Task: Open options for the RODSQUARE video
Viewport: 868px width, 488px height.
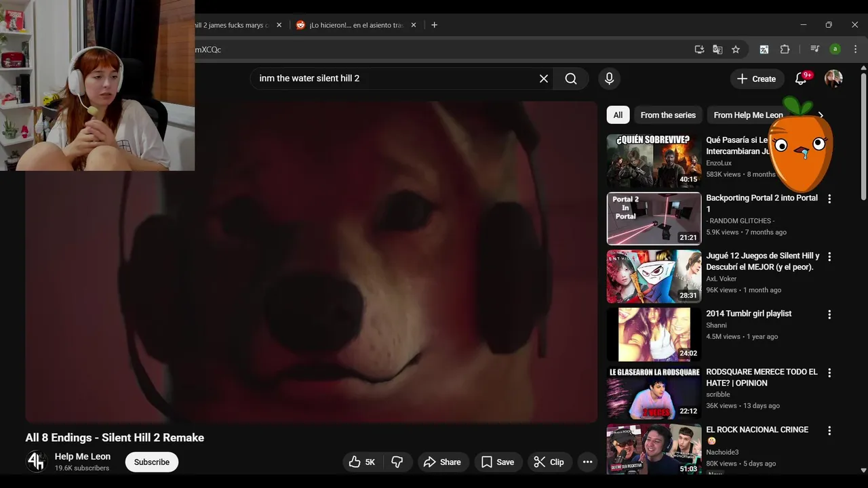Action: [x=829, y=373]
